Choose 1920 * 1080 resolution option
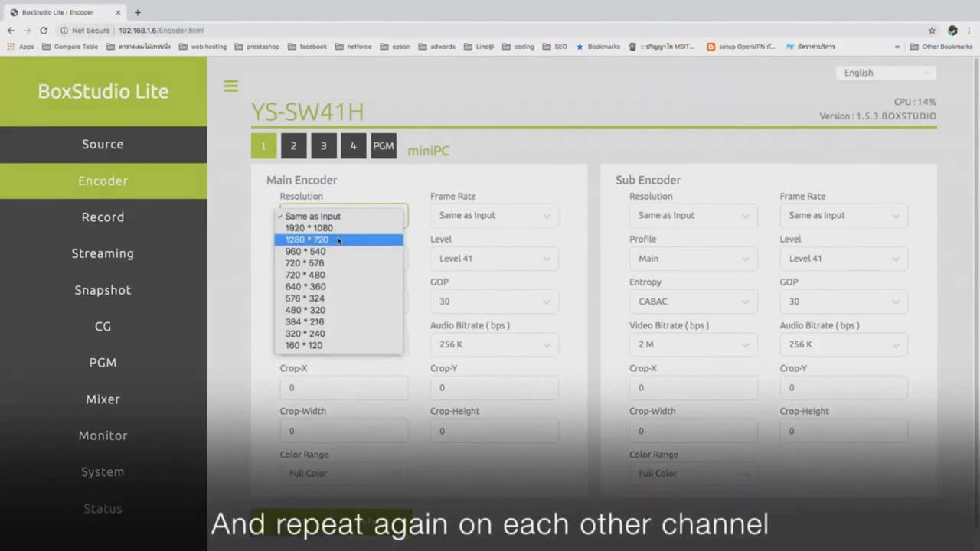This screenshot has width=980, height=551. coord(338,228)
